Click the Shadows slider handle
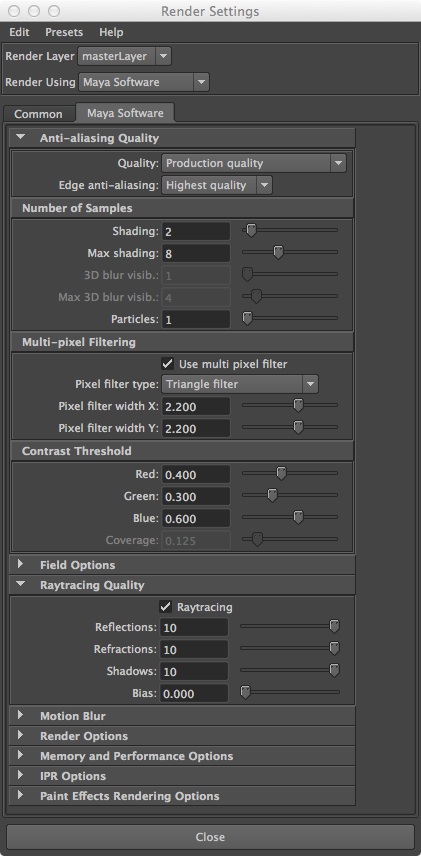 click(335, 671)
